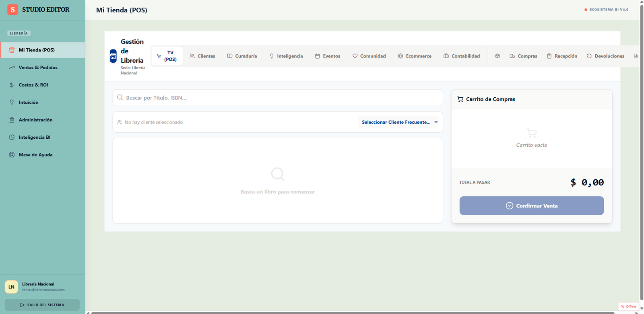644x314 pixels.
Task: Click the search field Buscar por Título, ISBN
Action: (278, 98)
